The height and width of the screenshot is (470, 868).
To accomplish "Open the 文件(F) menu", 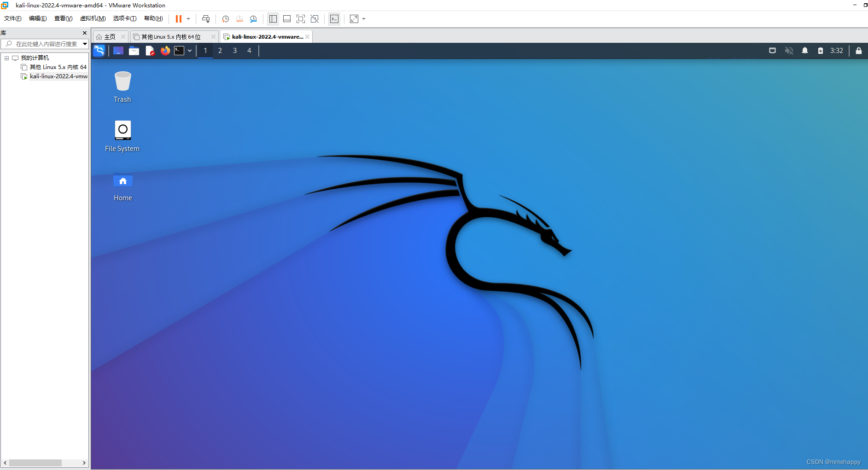I will point(13,18).
